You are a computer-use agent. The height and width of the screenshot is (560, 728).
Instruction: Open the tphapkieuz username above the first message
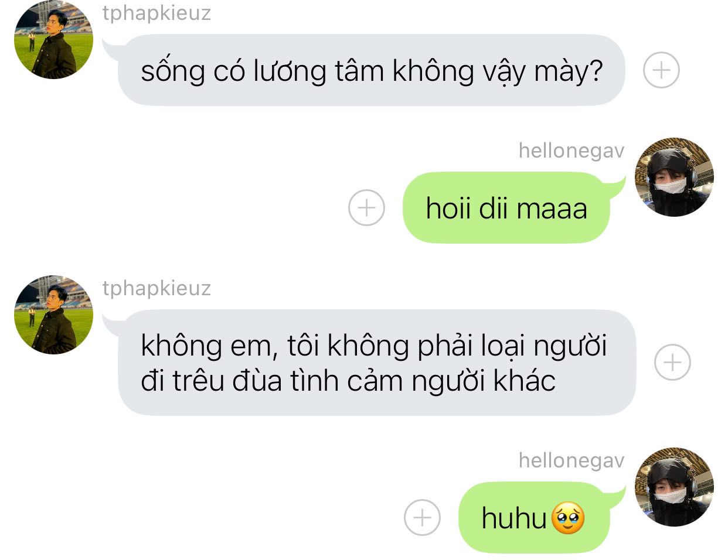pos(157,13)
